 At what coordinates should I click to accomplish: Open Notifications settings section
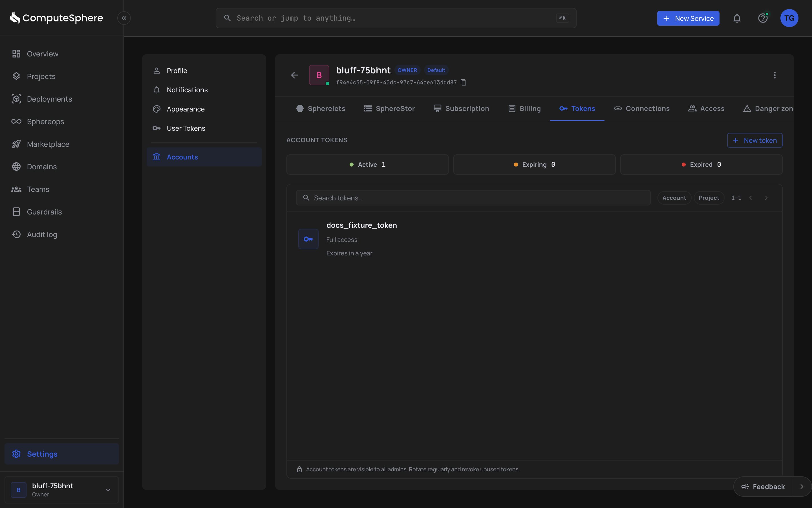pos(204,90)
